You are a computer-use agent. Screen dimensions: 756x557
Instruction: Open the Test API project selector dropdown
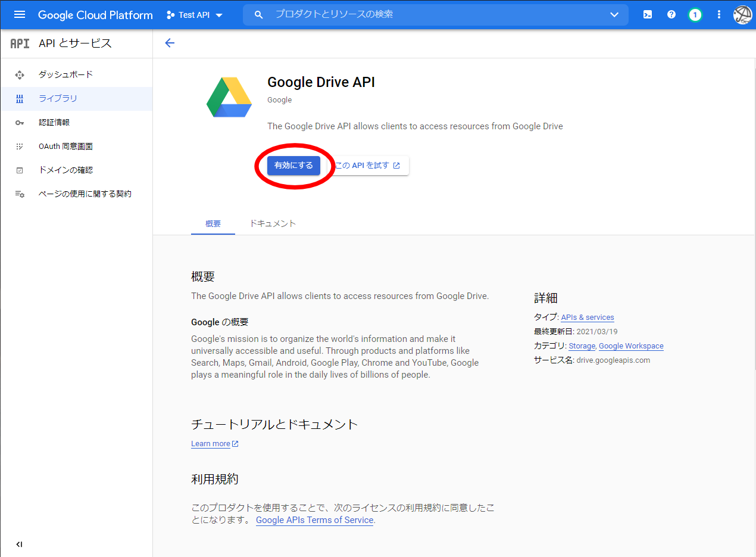pos(195,15)
